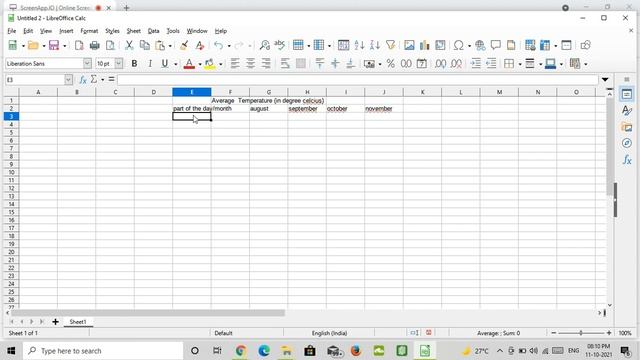
Task: Insert Chart icon in toolbar
Action: 424,45
